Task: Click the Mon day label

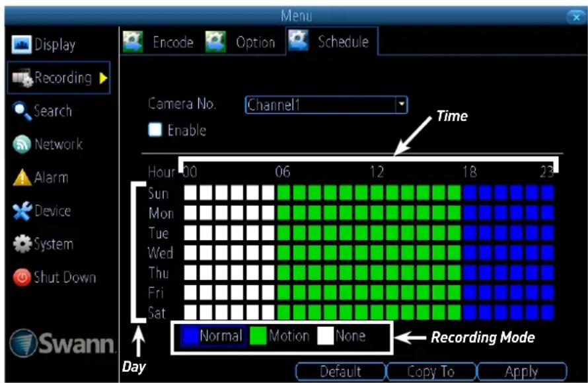Action: point(161,213)
